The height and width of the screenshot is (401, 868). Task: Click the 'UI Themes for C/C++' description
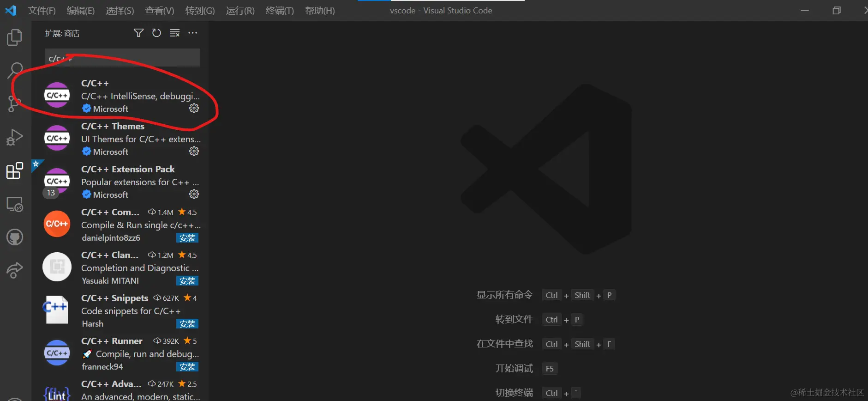pyautogui.click(x=141, y=139)
